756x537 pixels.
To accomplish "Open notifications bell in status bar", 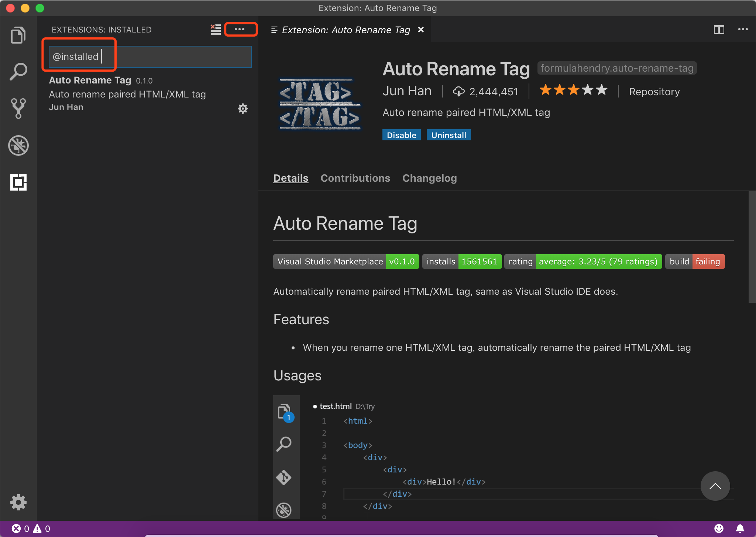I will point(740,529).
